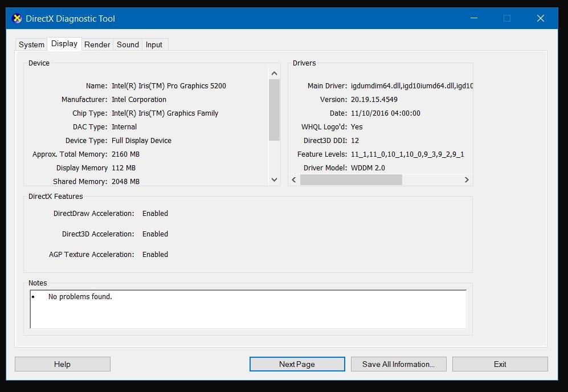
Task: Click the feature levels value '11_1,11_0,10_1'
Action: click(377, 154)
